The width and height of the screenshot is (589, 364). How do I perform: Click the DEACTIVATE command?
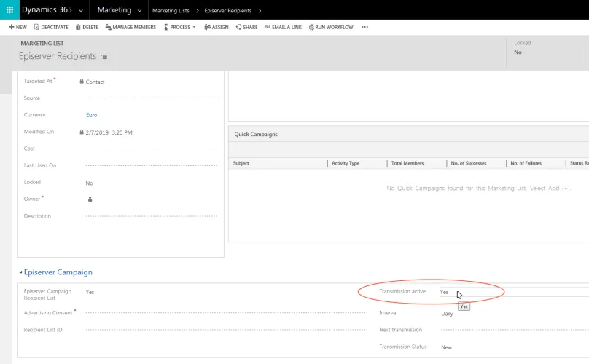[51, 27]
